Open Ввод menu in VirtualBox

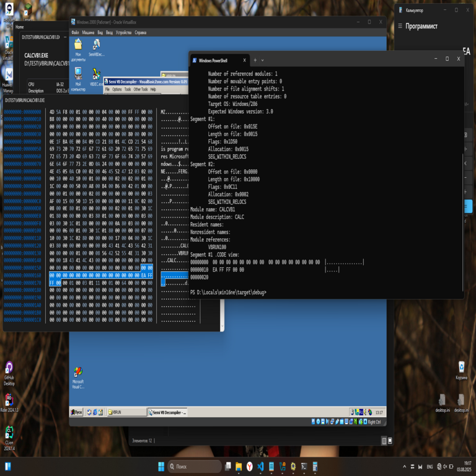109,32
